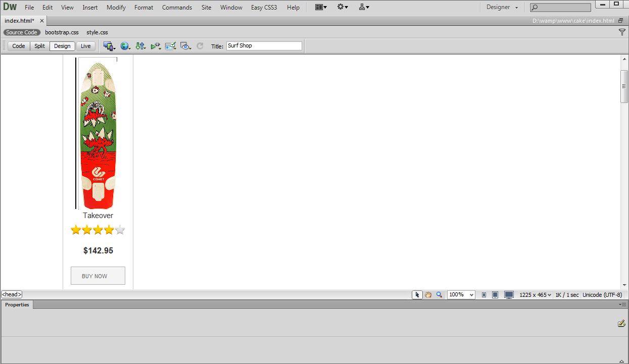
Task: Click the scrollbar down arrow
Action: (624, 285)
